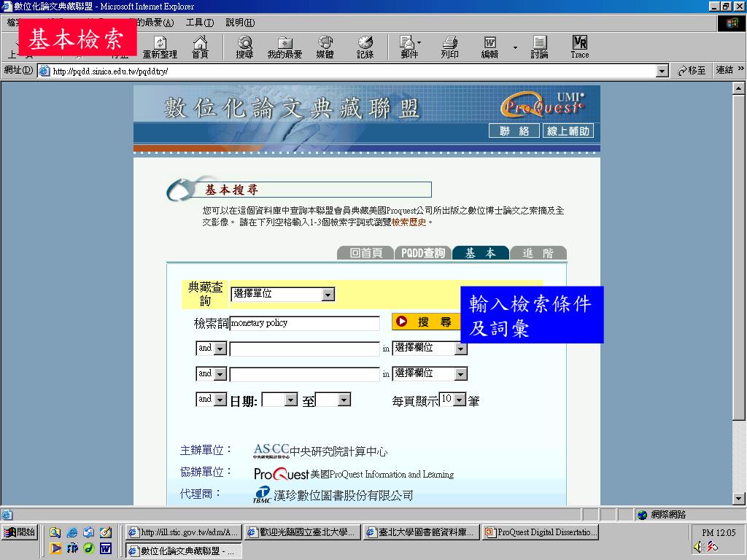Click the magnifier search icon in quick launch
This screenshot has height=560, width=747.
click(x=55, y=532)
